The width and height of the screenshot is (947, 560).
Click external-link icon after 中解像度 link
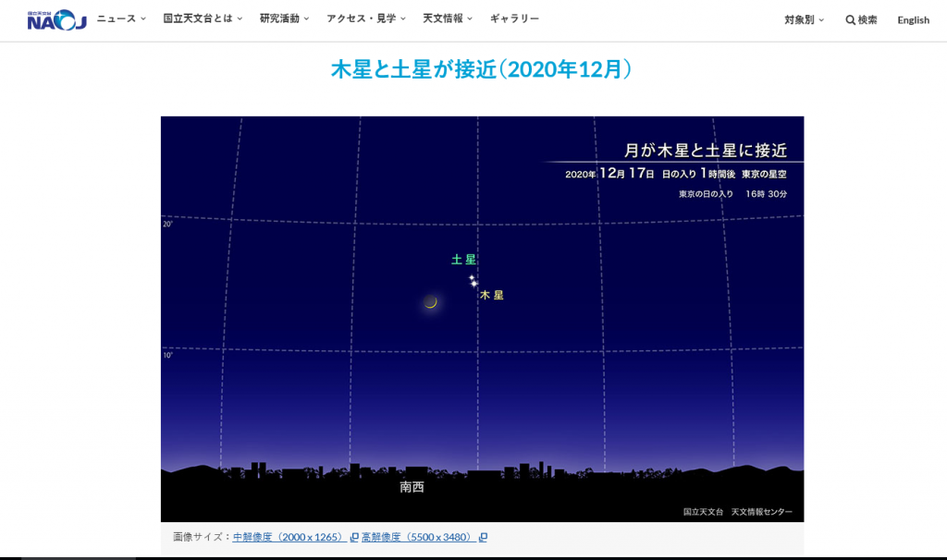pyautogui.click(x=354, y=538)
